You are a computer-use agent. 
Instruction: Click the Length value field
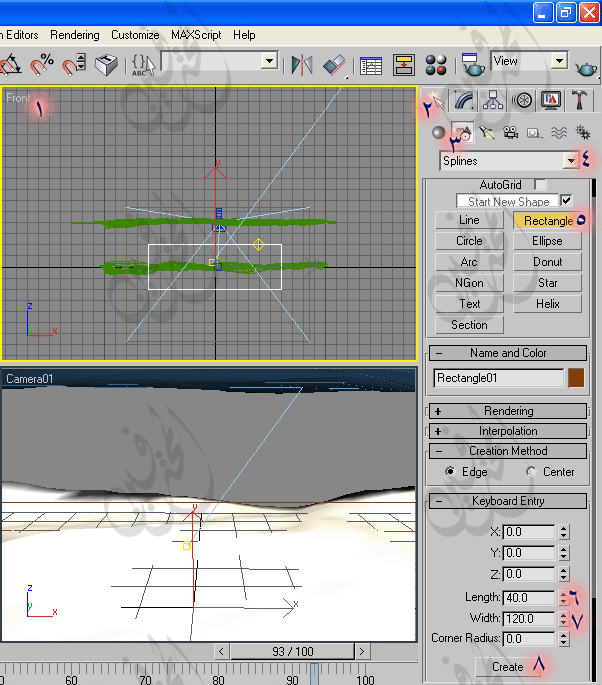pos(529,598)
